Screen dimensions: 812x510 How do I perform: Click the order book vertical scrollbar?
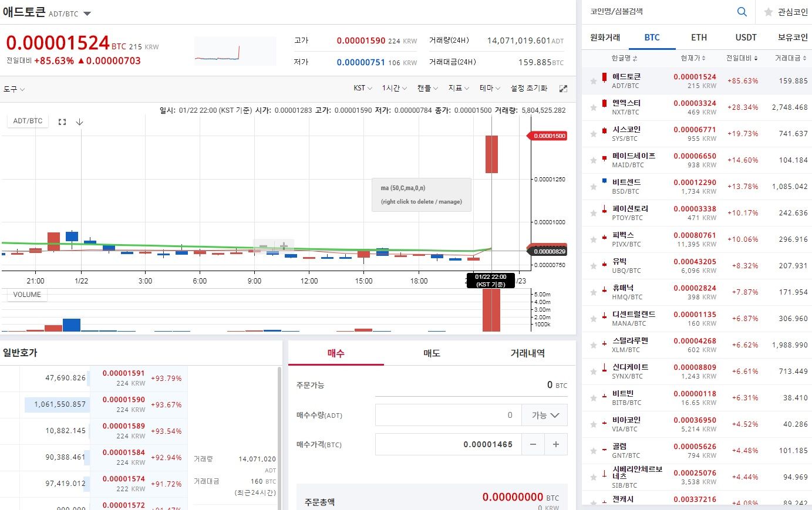(x=279, y=438)
